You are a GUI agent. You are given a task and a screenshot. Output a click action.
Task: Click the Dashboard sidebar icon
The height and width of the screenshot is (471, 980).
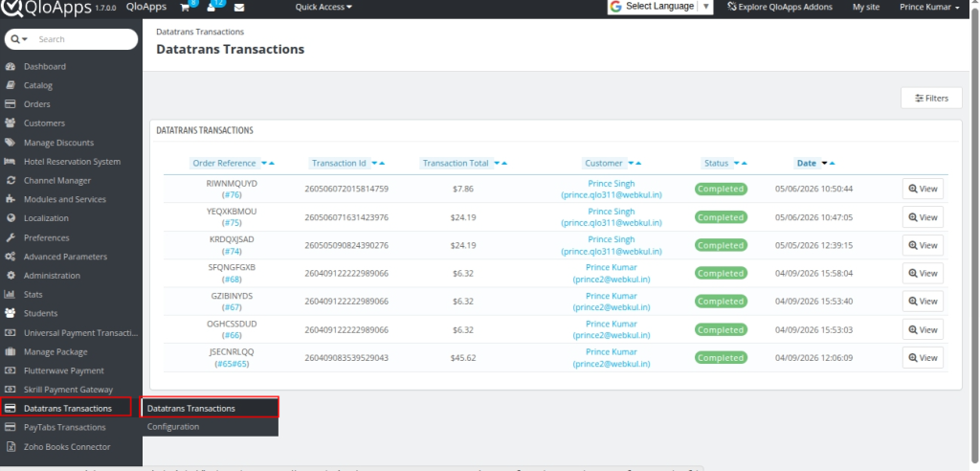pyautogui.click(x=10, y=66)
